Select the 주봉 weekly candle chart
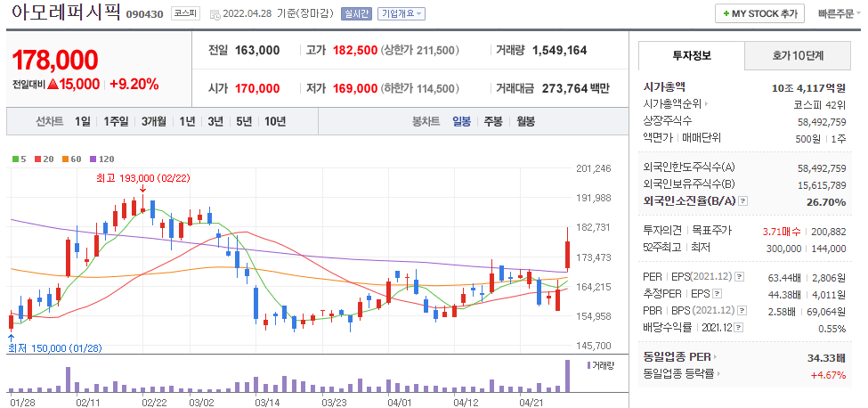The width and height of the screenshot is (868, 408). click(x=493, y=121)
